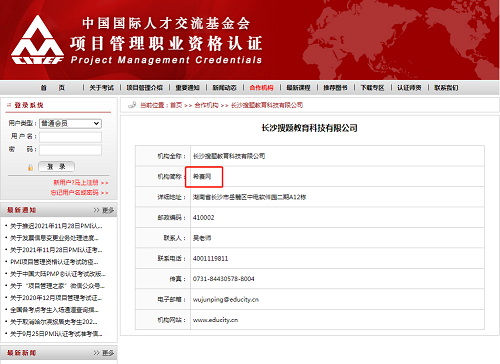Click the breadcrumb location icon
Viewport: 500px width, 364px height.
pyautogui.click(x=132, y=105)
